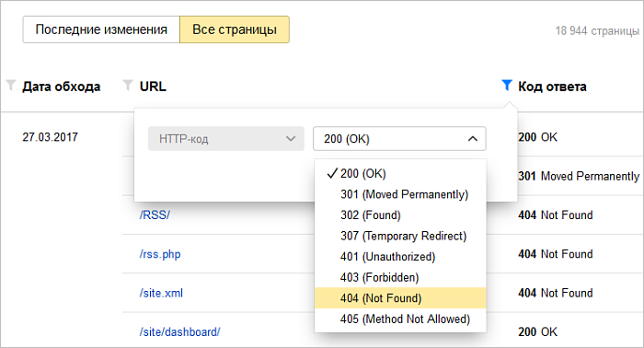
Task: Open the /RSS/ link
Action: click(155, 215)
